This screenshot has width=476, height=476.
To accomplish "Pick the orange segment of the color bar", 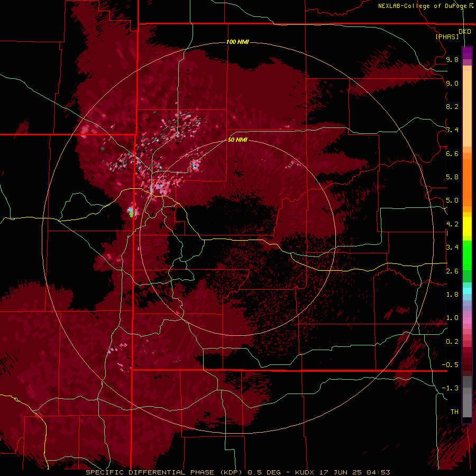I will [x=467, y=182].
